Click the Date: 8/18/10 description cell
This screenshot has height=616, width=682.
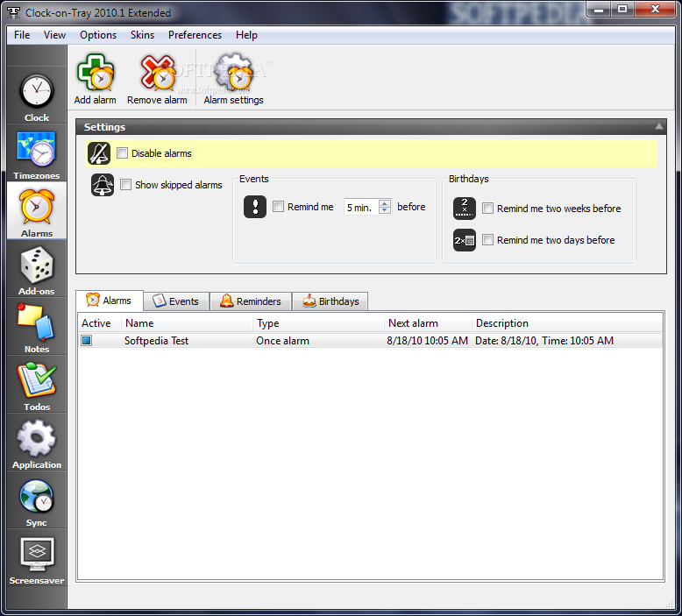[x=544, y=340]
